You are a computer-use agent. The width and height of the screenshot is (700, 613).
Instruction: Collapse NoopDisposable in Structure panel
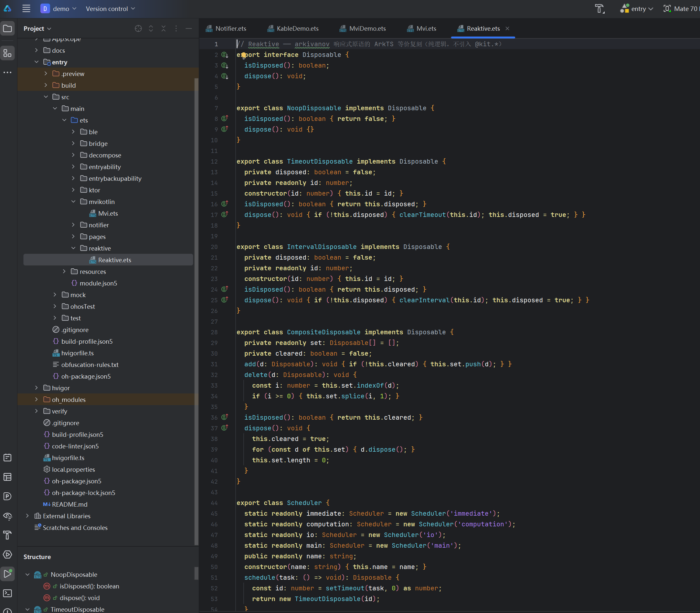point(27,574)
